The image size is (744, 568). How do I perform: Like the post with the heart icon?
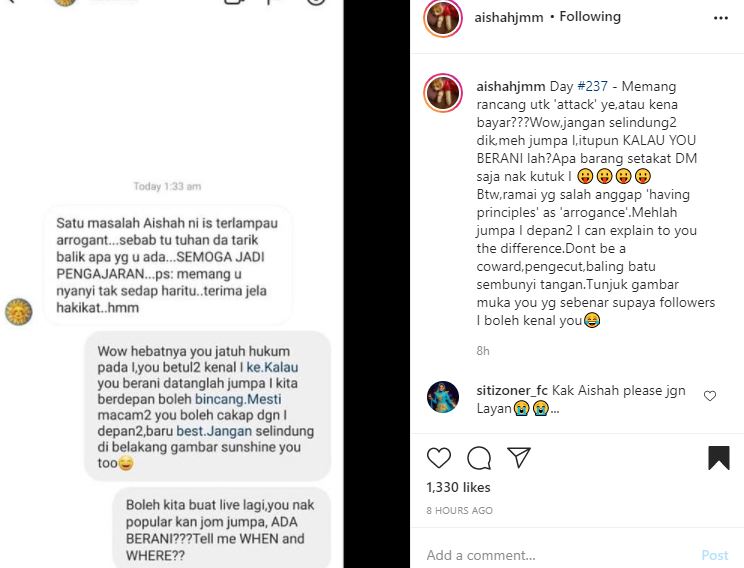pos(439,458)
